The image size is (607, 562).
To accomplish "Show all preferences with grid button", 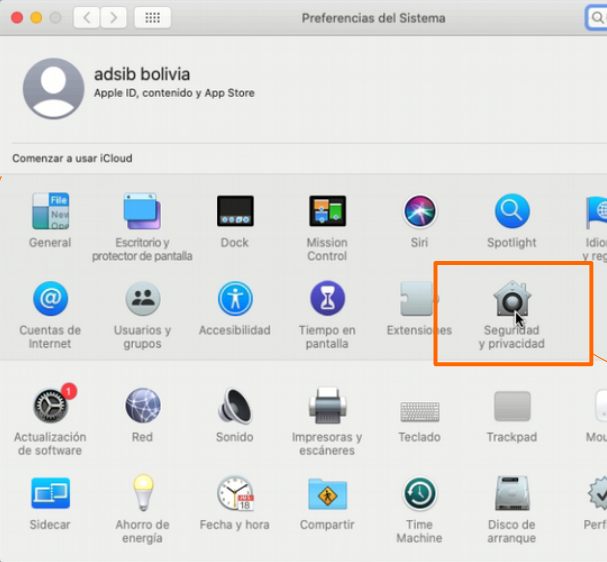I will coord(152,18).
